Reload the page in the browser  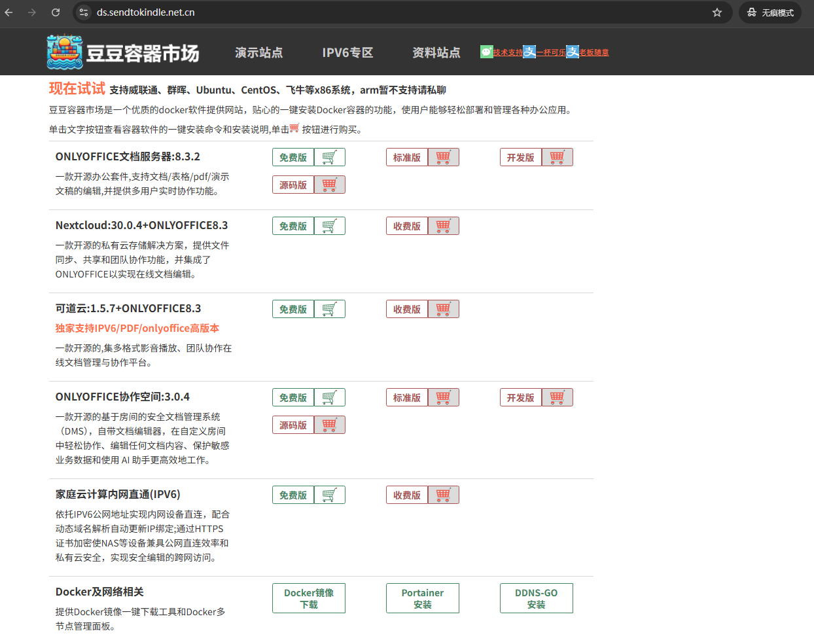coord(56,12)
